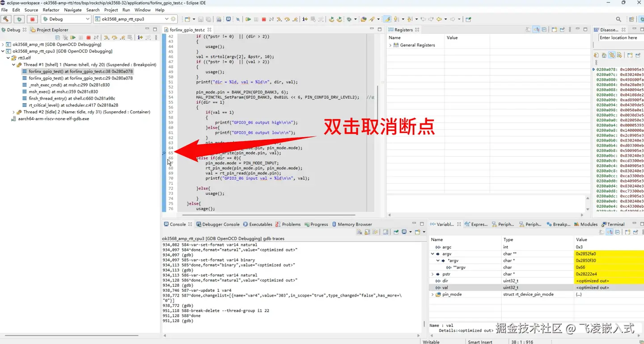Open the Run menu

tap(126, 10)
